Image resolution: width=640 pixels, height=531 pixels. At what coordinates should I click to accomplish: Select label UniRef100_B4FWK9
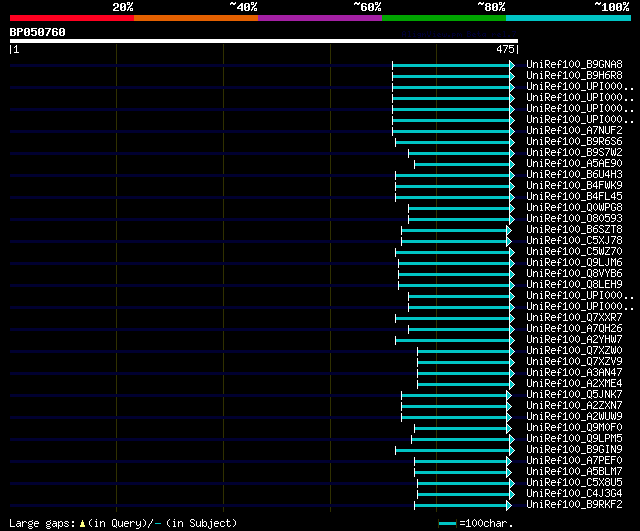[574, 186]
